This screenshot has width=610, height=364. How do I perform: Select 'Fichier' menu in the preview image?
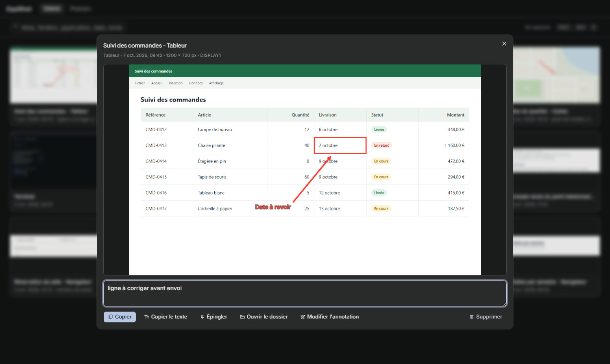point(140,83)
